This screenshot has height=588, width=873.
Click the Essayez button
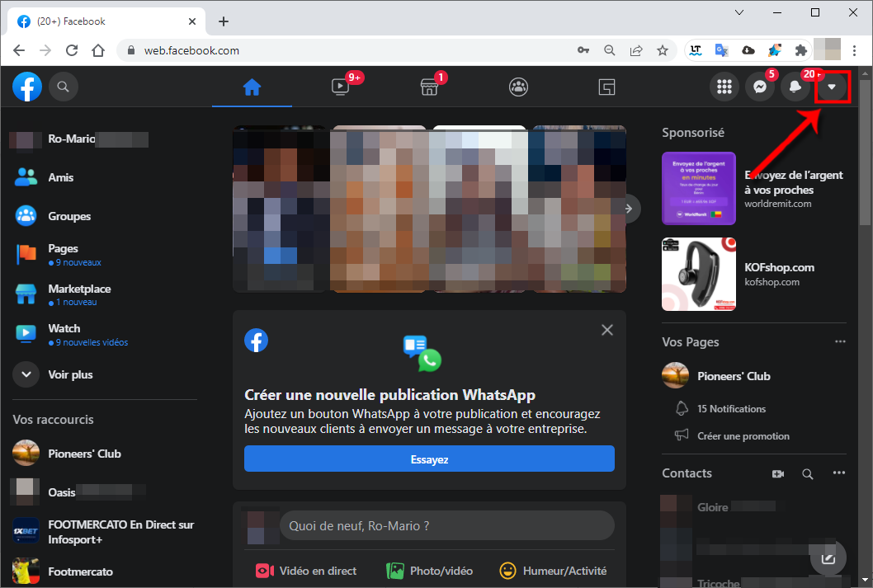click(429, 459)
